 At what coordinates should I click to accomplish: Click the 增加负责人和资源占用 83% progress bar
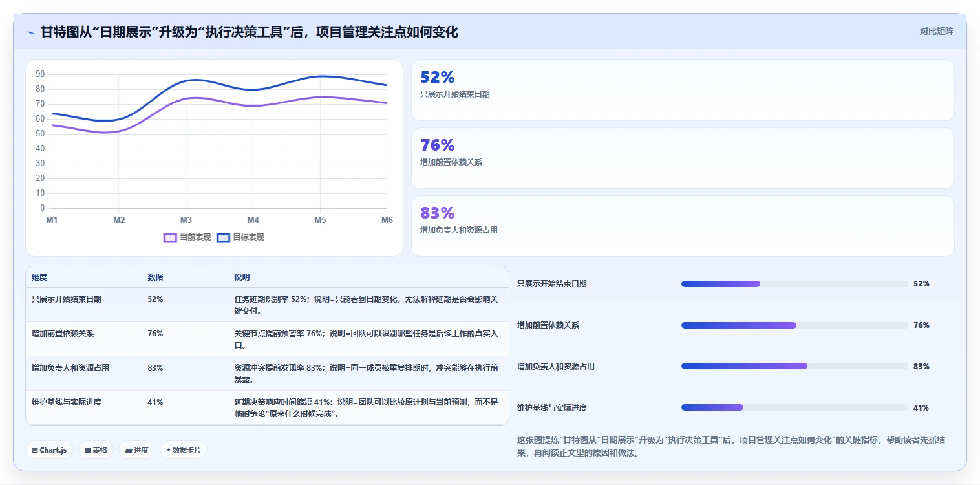pos(794,366)
